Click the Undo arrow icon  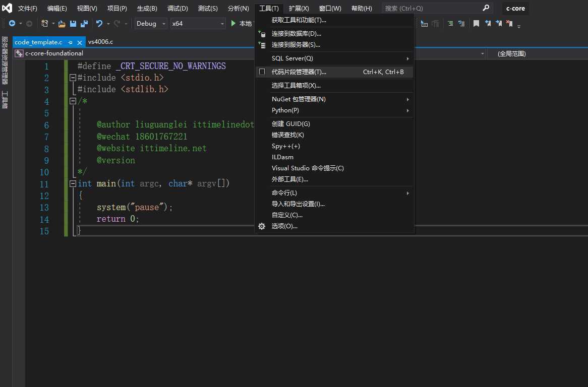[99, 24]
